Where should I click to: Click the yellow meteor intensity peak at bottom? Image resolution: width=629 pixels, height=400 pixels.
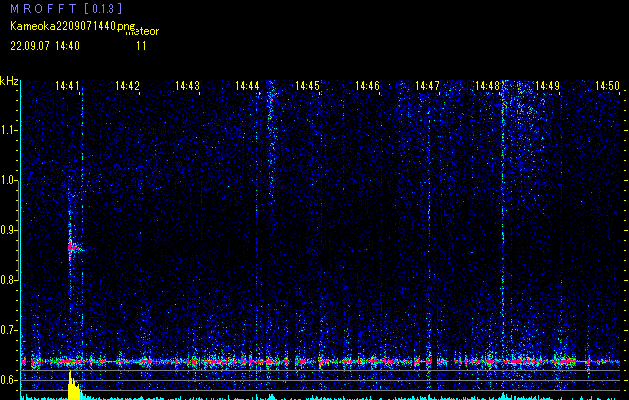[75, 386]
